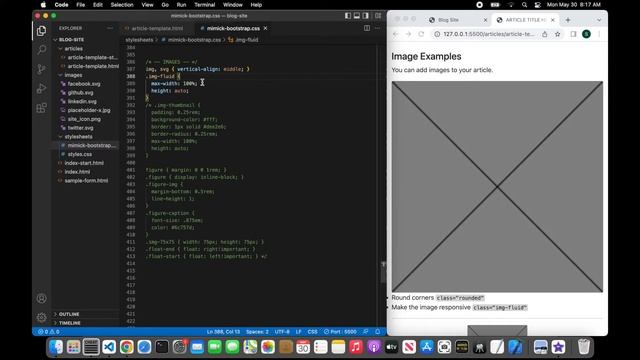Open the Chrome three-dot menu
Image resolution: width=640 pixels, height=360 pixels.
[x=599, y=34]
